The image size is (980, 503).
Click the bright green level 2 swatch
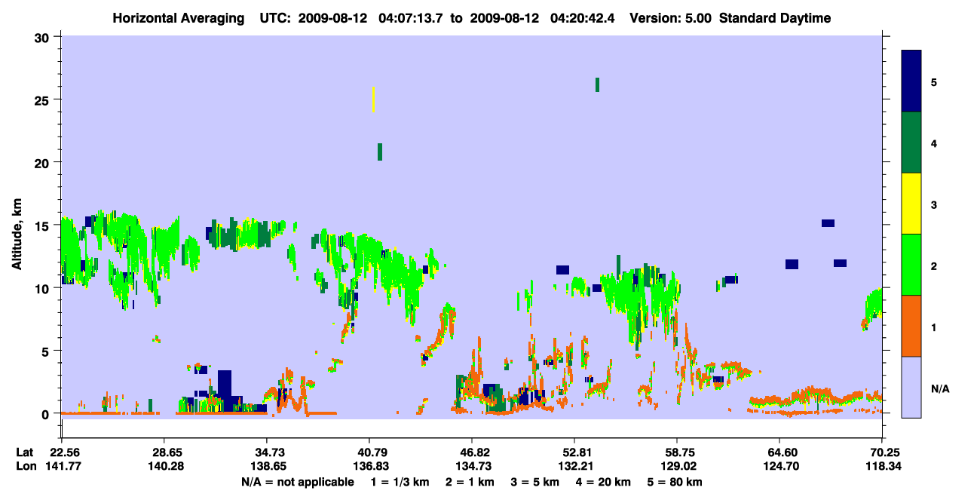click(x=911, y=265)
